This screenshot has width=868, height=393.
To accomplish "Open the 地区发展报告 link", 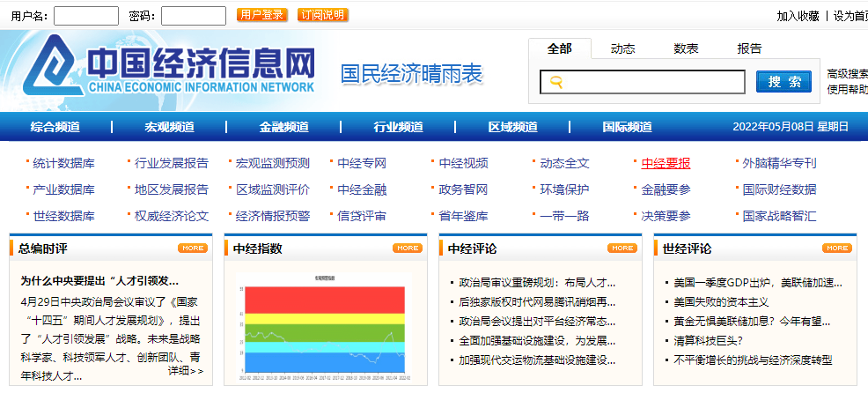I will pos(172,189).
